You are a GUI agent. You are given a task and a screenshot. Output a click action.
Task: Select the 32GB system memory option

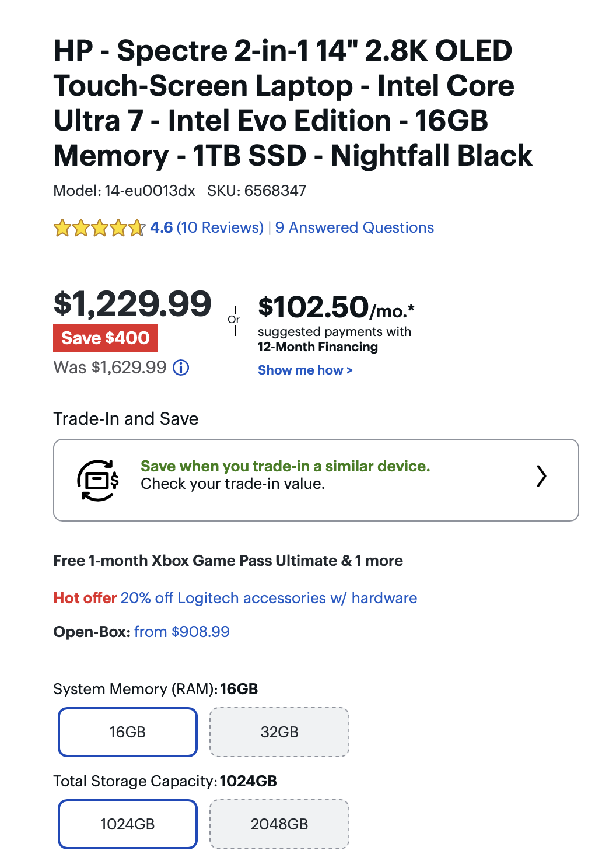[279, 731]
